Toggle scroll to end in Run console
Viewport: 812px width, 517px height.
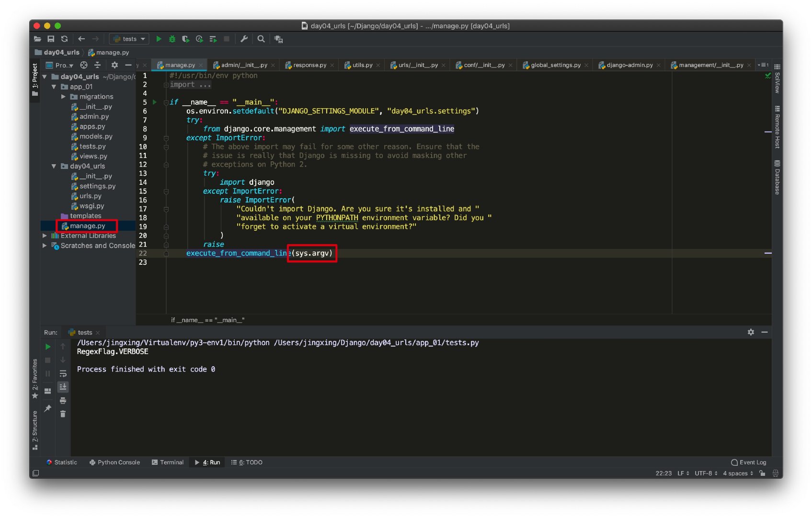pos(63,387)
